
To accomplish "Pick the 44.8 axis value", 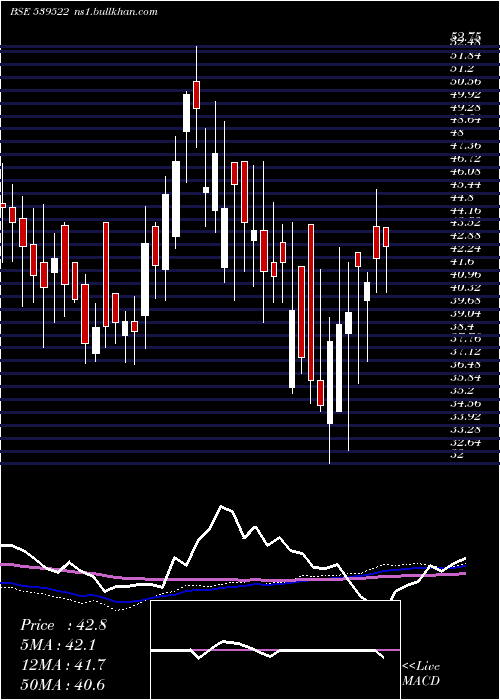I will 462,197.
